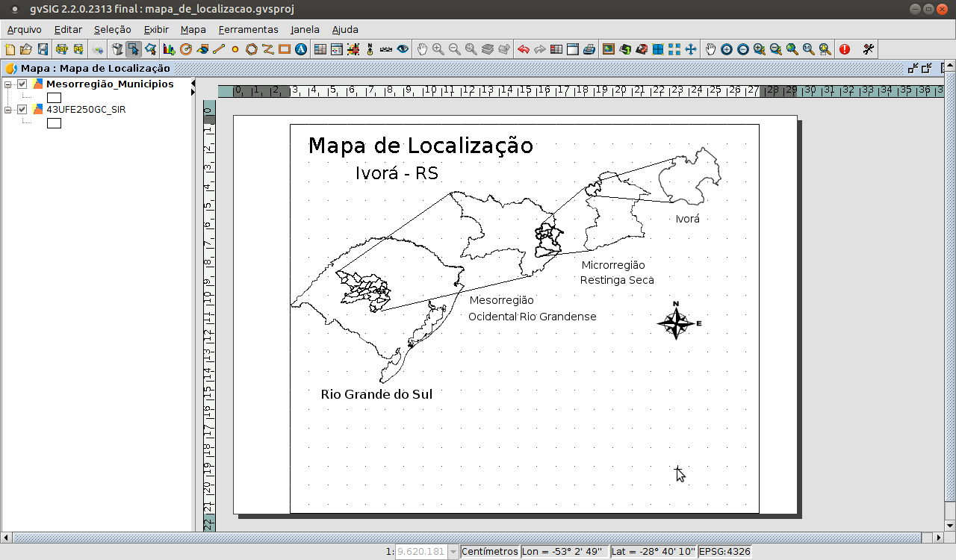Toggle visibility of the 43UFE250GC_SIR layer
The height and width of the screenshot is (560, 956).
tap(20, 109)
